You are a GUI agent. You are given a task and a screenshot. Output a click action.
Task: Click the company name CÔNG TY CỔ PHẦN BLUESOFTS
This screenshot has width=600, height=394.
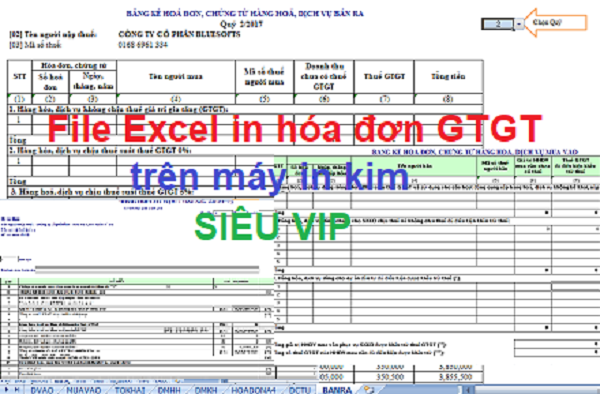click(x=179, y=34)
